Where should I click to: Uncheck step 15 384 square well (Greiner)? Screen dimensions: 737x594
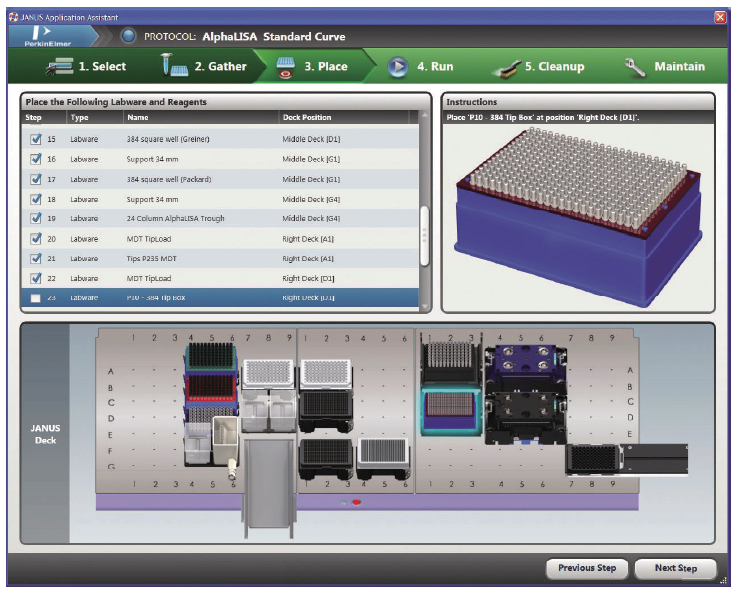(x=35, y=139)
